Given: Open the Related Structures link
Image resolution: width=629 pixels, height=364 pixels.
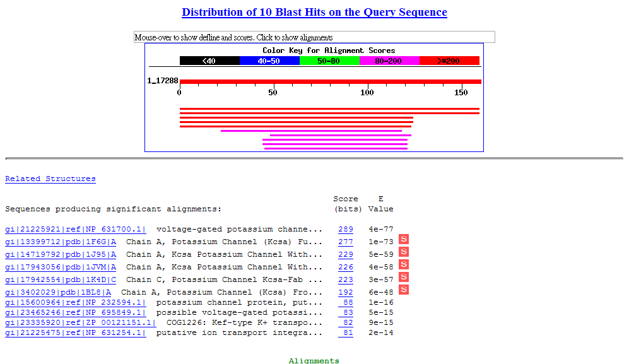Looking at the screenshot, I should click(x=50, y=179).
